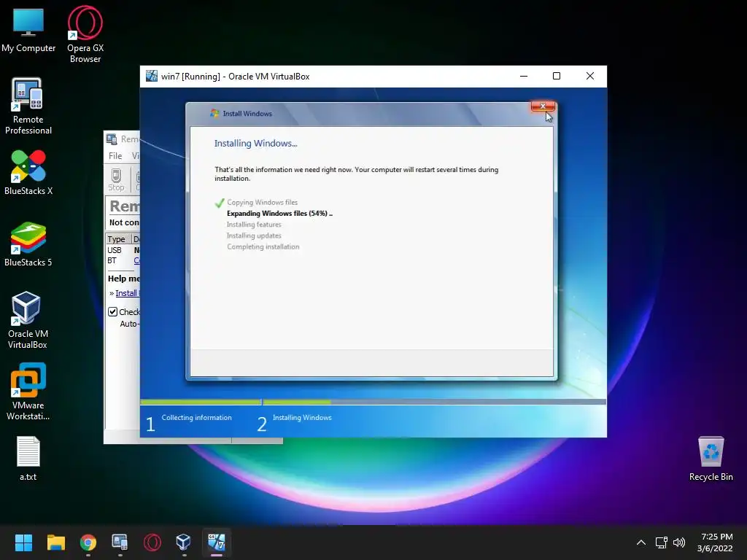The image size is (747, 560).
Task: Open VMware Workstation desktop shortcut
Action: [28, 392]
